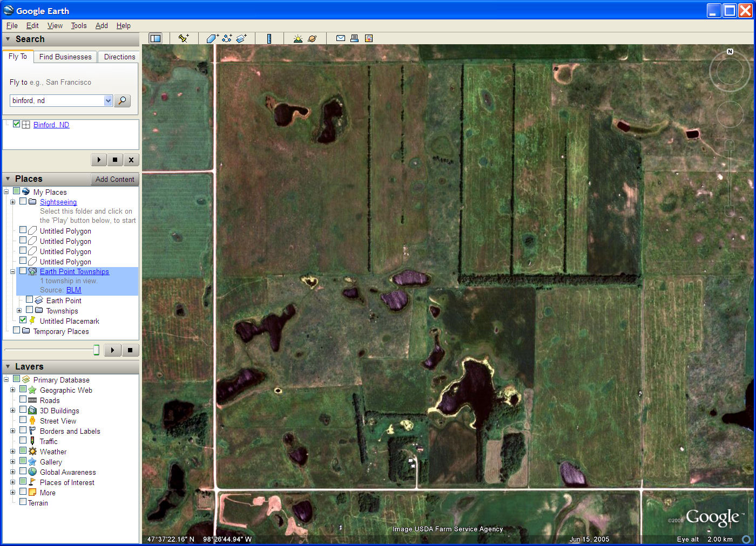Click the Gallery layer star icon
Image resolution: width=756 pixels, height=546 pixels.
point(32,462)
